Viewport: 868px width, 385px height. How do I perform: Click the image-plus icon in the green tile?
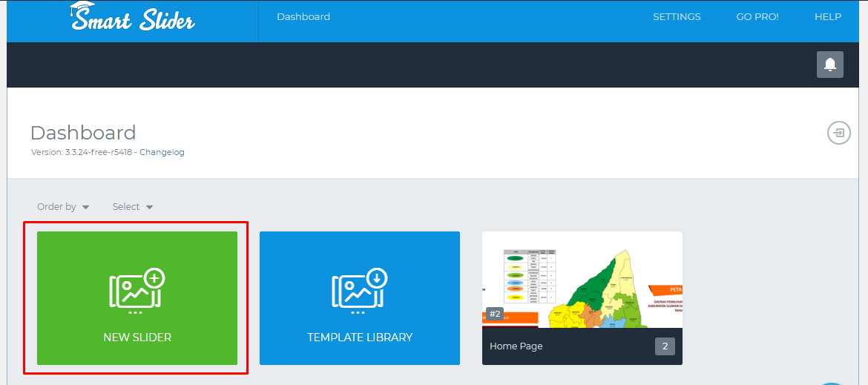tap(137, 289)
